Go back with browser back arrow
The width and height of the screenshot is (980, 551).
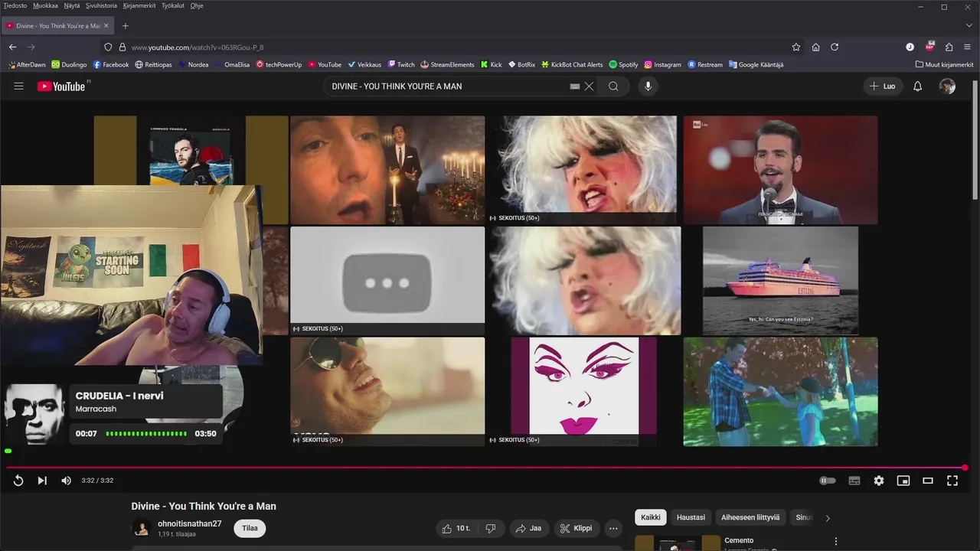click(12, 47)
